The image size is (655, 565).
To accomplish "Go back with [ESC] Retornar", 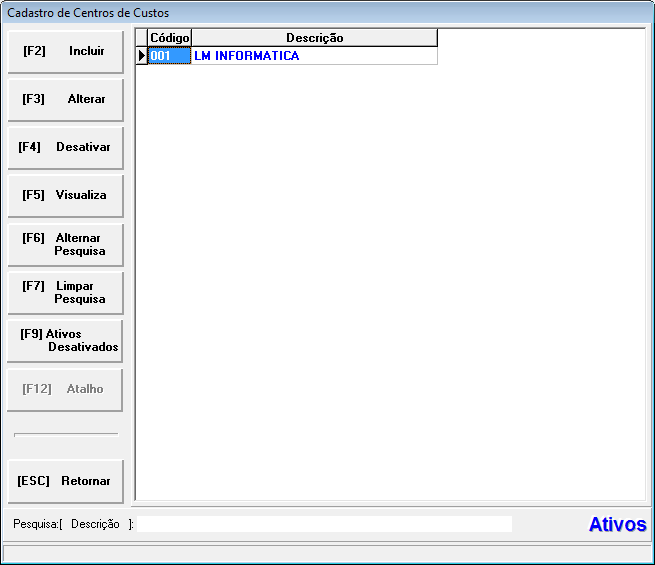I will point(65,481).
